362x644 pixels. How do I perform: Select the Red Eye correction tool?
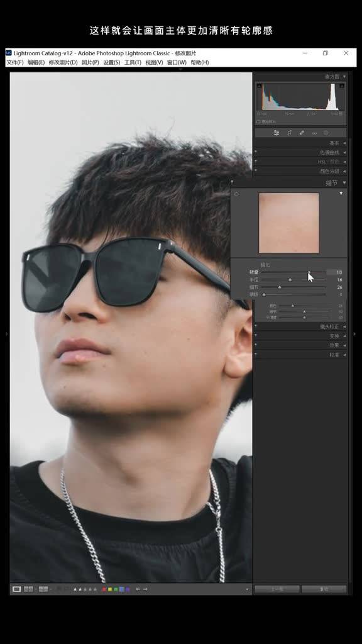coord(314,133)
